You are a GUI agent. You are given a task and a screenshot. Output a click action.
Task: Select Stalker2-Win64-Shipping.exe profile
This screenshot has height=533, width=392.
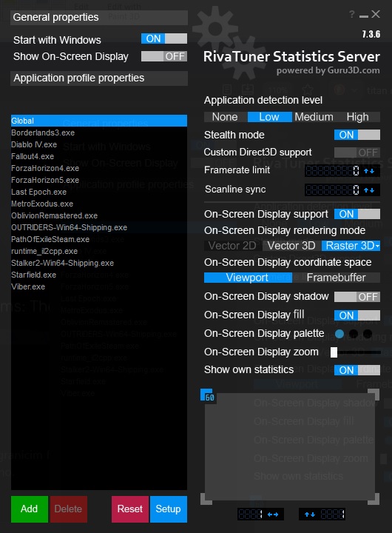coord(99,263)
